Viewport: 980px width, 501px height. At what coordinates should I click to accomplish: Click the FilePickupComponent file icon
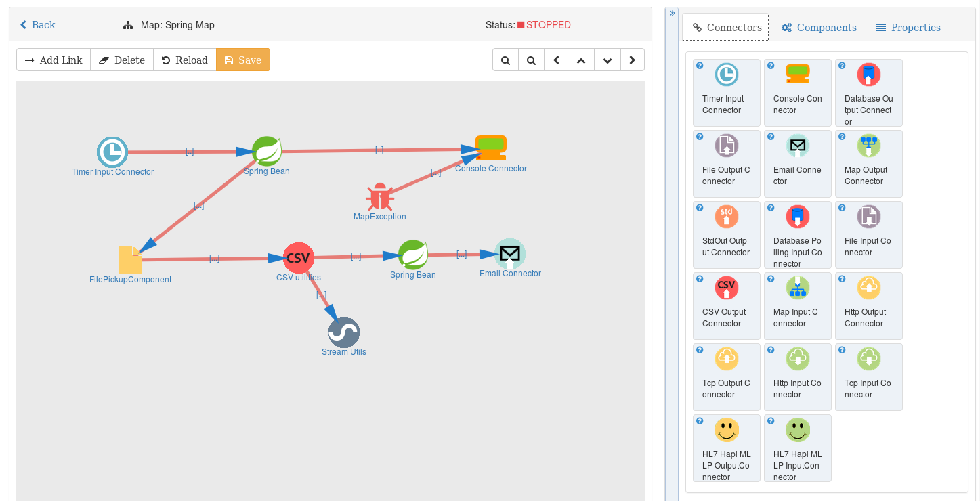click(130, 260)
